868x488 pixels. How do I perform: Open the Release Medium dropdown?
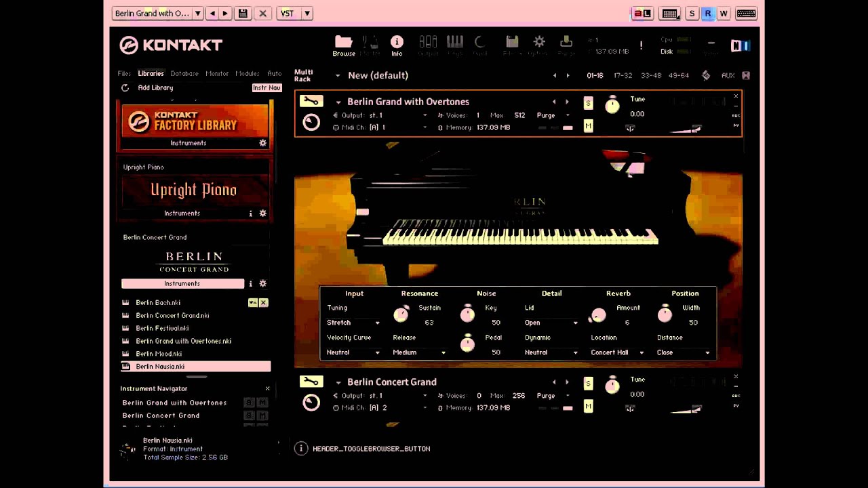point(419,352)
